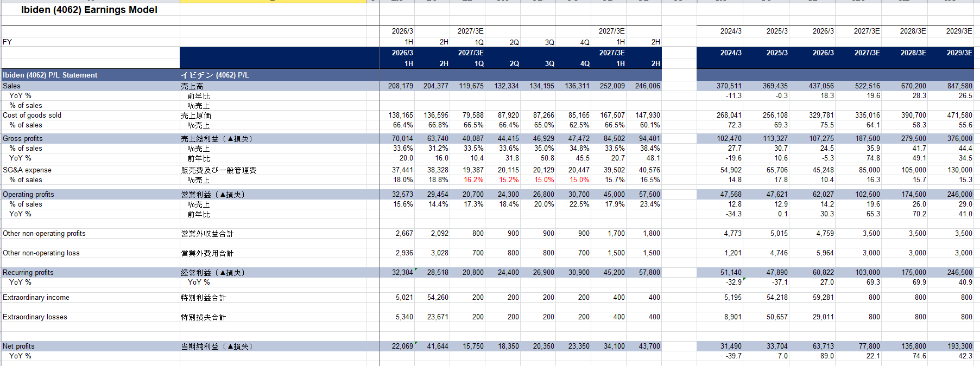Screen dimensions: 980x366
Task: Click the operating profit value 32,573
Action: [x=402, y=194]
